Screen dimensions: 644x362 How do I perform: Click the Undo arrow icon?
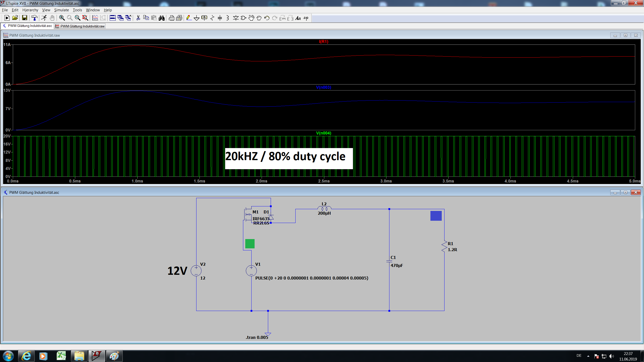[267, 18]
